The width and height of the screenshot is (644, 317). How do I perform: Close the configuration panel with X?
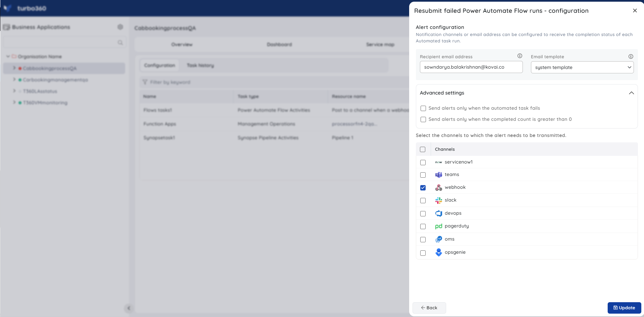635,10
